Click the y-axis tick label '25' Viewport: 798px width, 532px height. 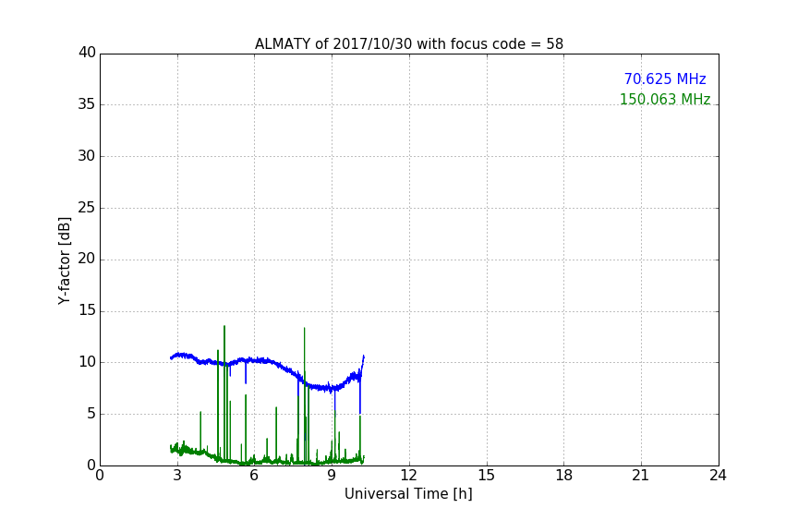(x=87, y=207)
